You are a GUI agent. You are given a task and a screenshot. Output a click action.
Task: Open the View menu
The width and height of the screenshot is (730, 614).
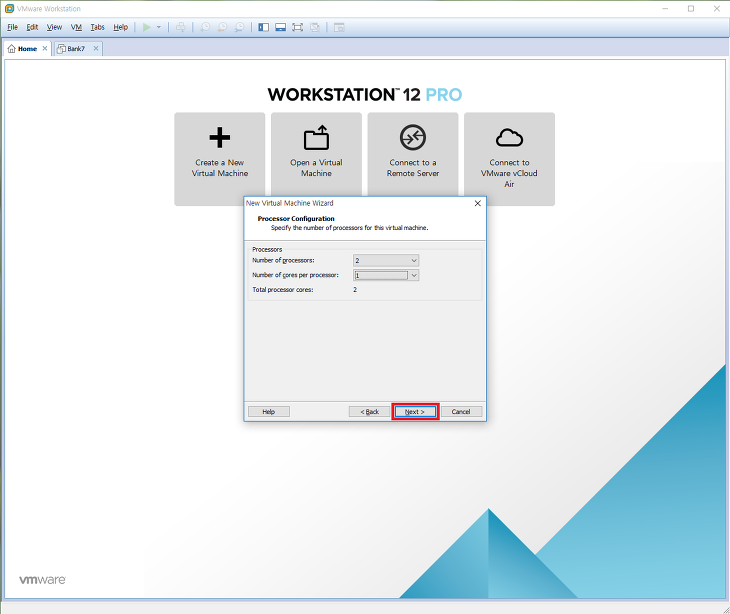pos(54,27)
